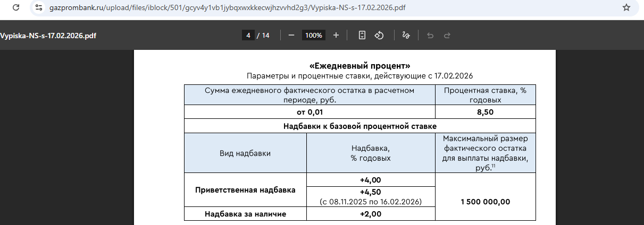Click the Vypiska-NS-s-17.02.2026.pdf document title
Screen dimensions: 644x225
(x=48, y=36)
